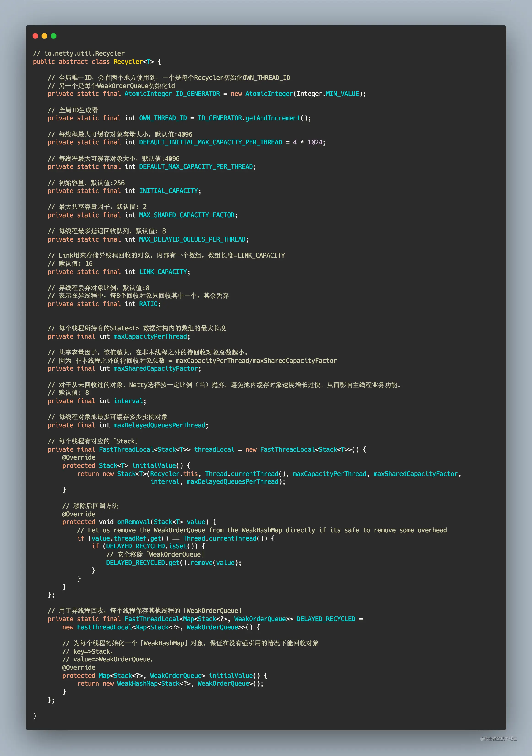Click the final closing brace of the class
Screen dimensions: 532x756
pos(35,716)
